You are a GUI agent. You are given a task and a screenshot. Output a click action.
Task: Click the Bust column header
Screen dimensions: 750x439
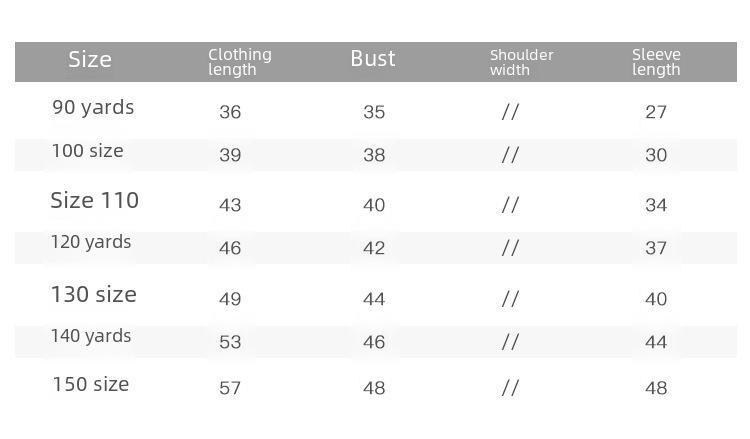tap(373, 59)
